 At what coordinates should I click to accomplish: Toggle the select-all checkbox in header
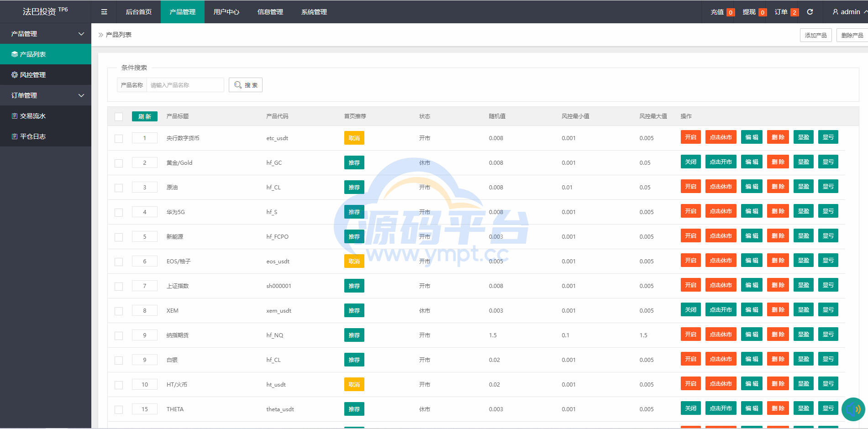[x=119, y=116]
